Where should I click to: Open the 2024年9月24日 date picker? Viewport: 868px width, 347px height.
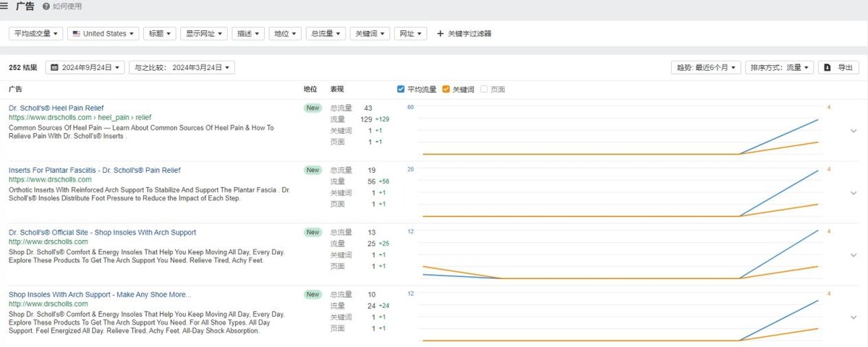pyautogui.click(x=85, y=67)
